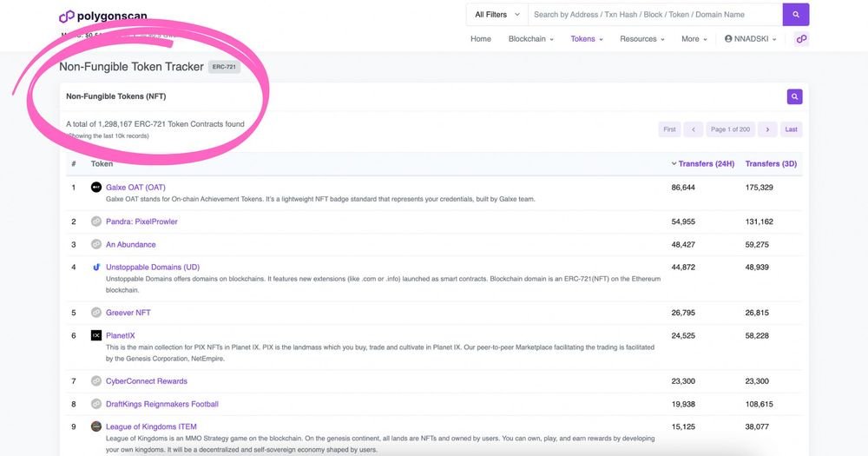Go to previous page arrow
868x456 pixels.
click(693, 129)
